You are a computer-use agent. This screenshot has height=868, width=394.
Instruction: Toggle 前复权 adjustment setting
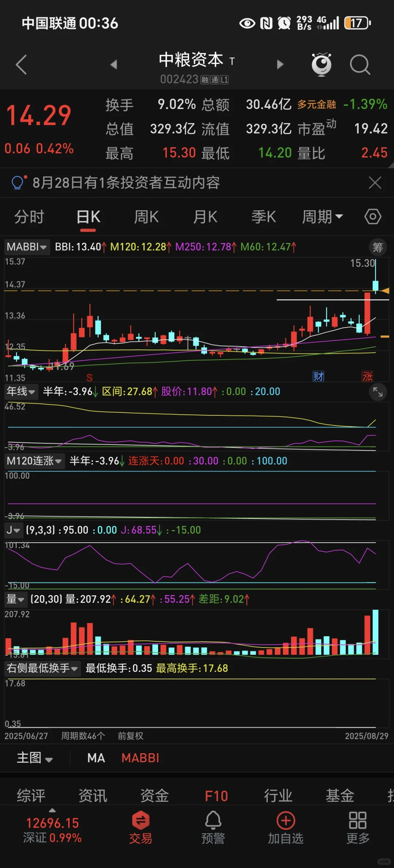tap(131, 736)
